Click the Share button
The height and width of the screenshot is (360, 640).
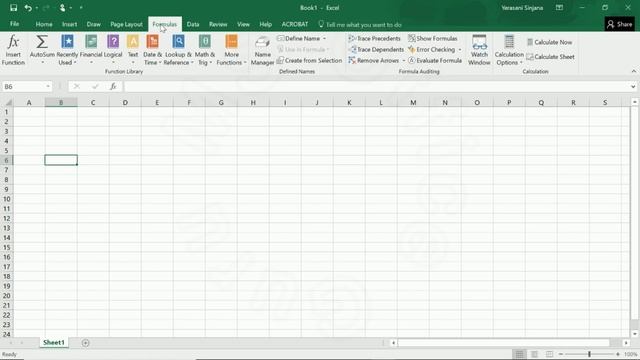(619, 24)
